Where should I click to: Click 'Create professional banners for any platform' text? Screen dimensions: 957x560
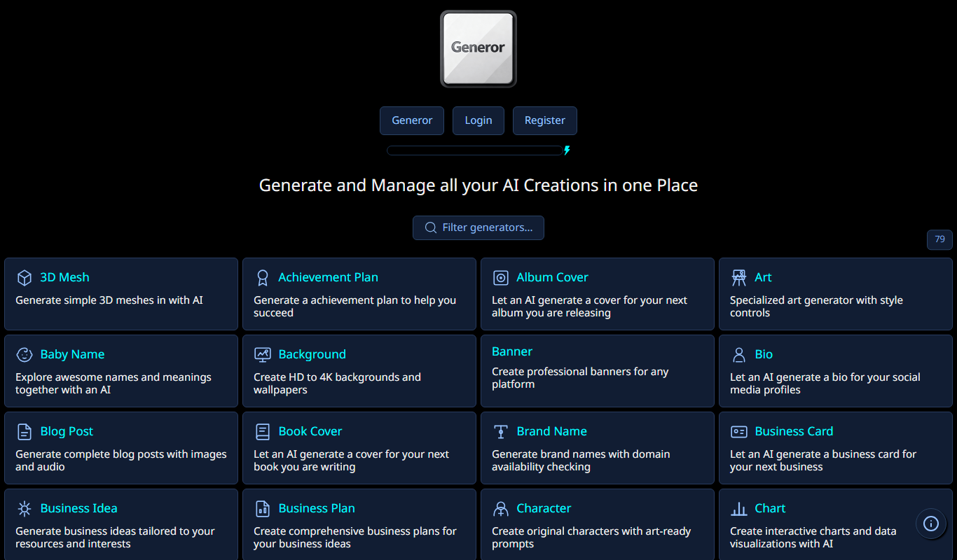580,378
